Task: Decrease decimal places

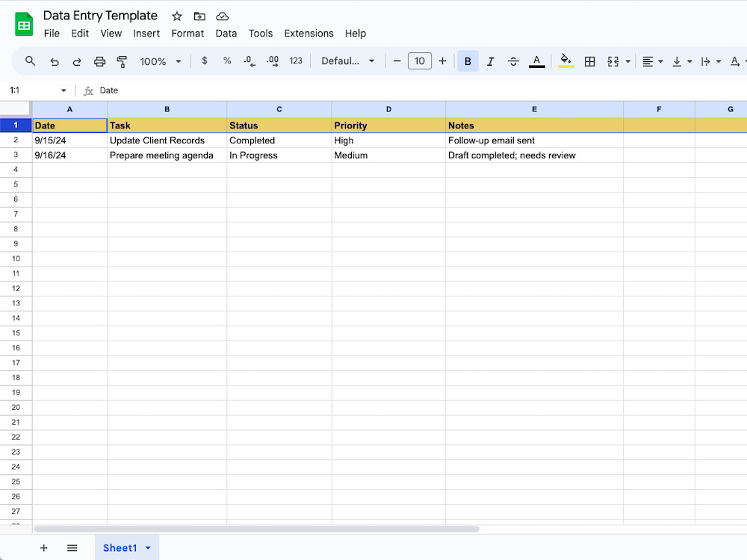Action: (x=249, y=61)
